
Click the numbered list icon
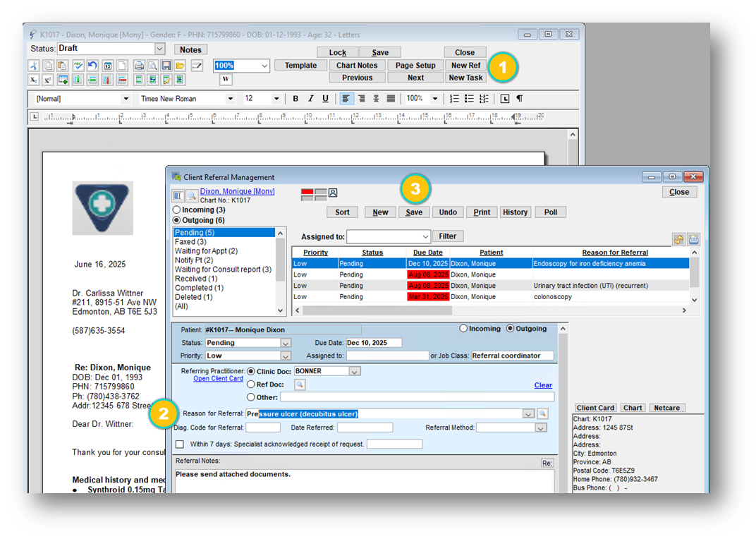point(455,99)
